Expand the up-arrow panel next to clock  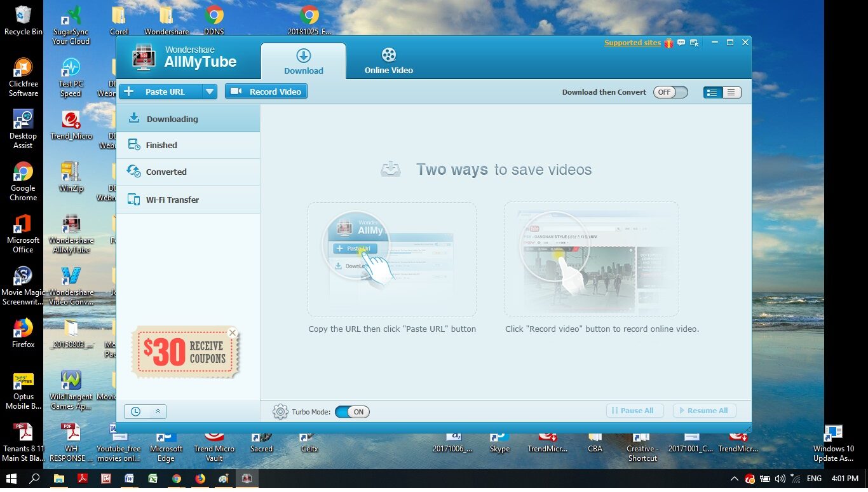[158, 411]
